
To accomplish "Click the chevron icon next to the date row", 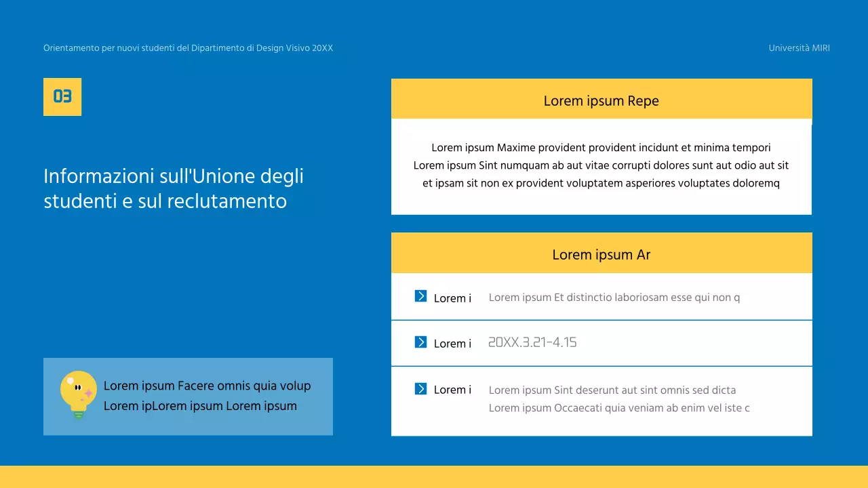I will point(420,342).
